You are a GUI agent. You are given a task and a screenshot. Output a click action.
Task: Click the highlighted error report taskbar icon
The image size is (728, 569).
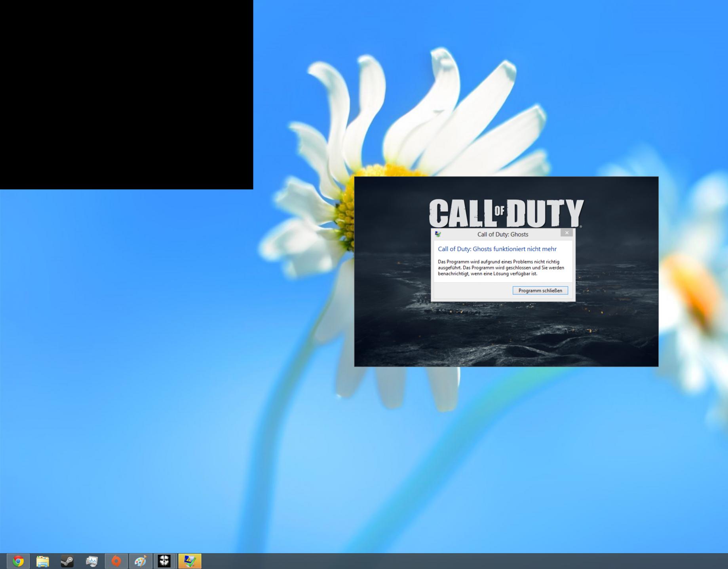(190, 561)
